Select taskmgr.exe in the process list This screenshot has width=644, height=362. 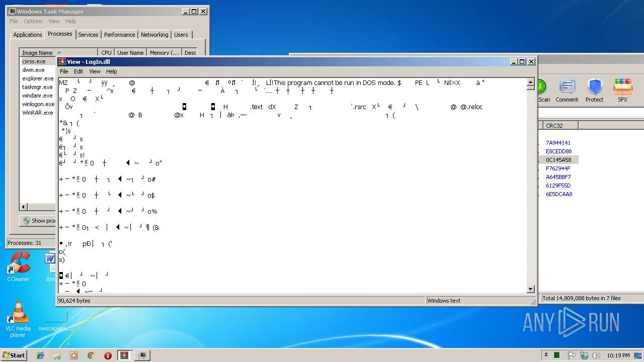(38, 87)
